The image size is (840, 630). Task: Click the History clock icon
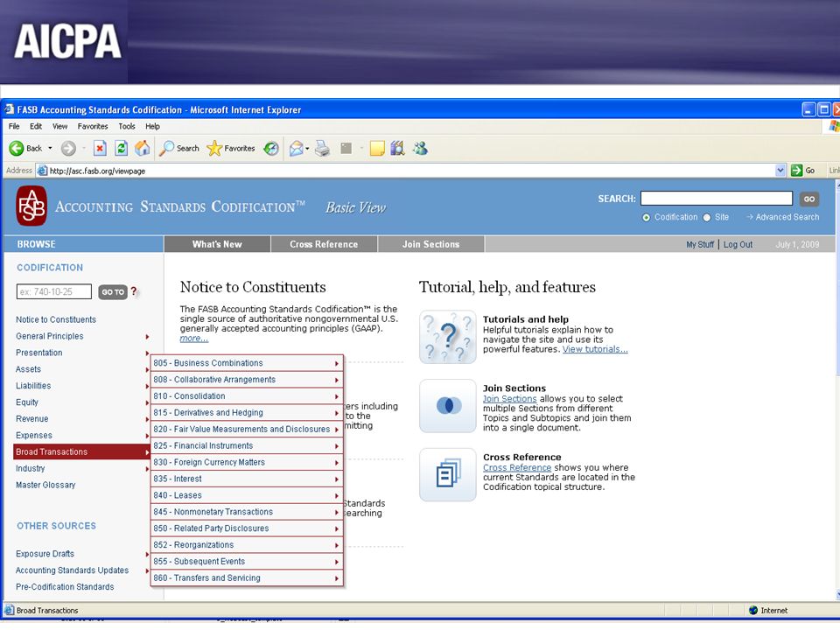[x=271, y=149]
